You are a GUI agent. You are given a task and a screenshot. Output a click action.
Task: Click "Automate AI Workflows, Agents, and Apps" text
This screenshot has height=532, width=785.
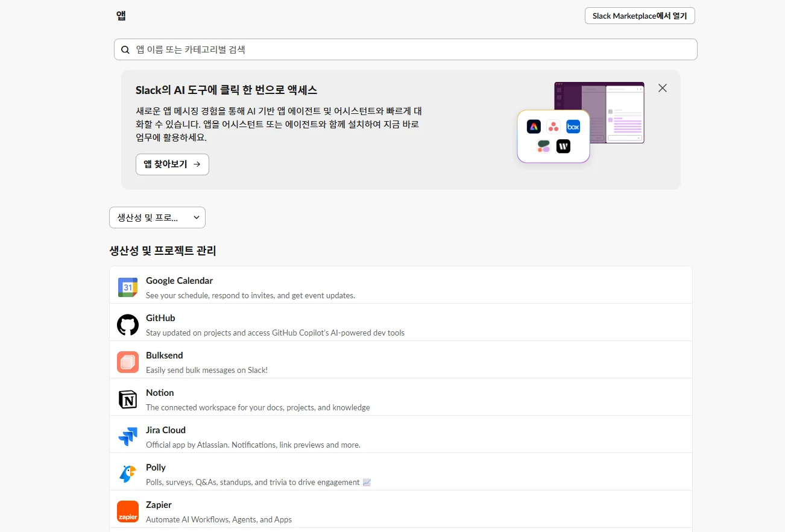[x=219, y=519]
